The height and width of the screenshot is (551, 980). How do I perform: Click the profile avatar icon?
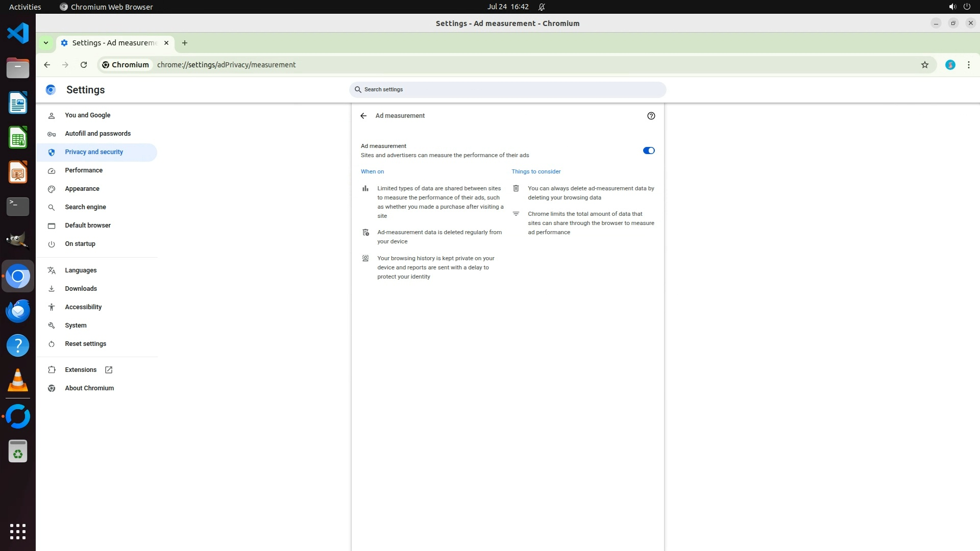pyautogui.click(x=950, y=65)
